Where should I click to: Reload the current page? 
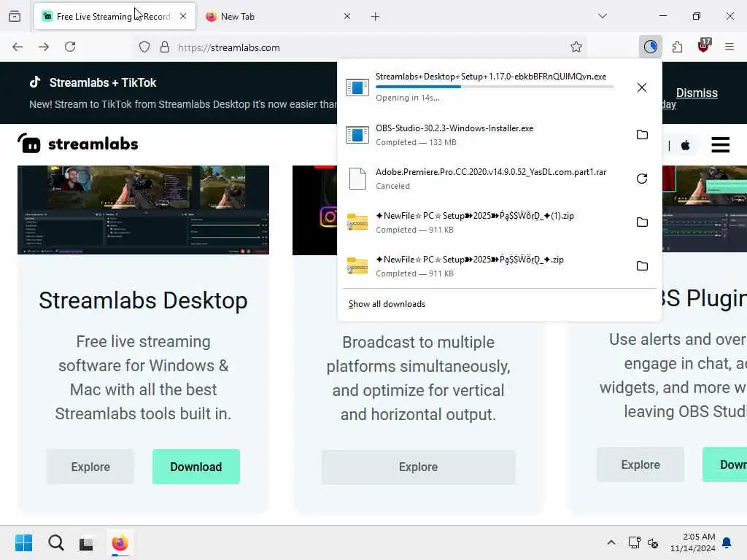[x=70, y=47]
